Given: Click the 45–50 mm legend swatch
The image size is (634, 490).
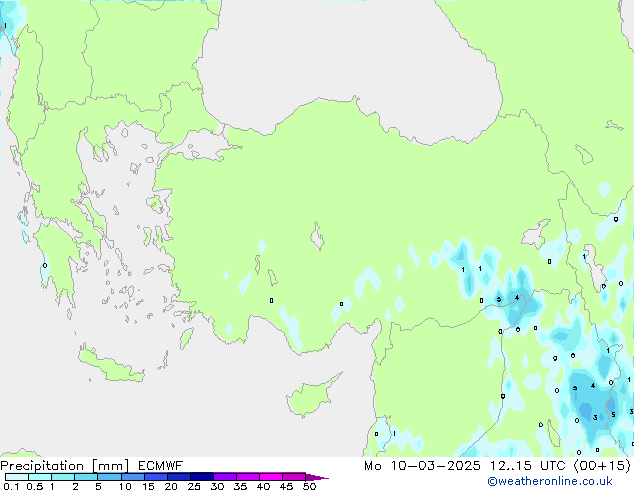Looking at the screenshot, I should pos(294,477).
